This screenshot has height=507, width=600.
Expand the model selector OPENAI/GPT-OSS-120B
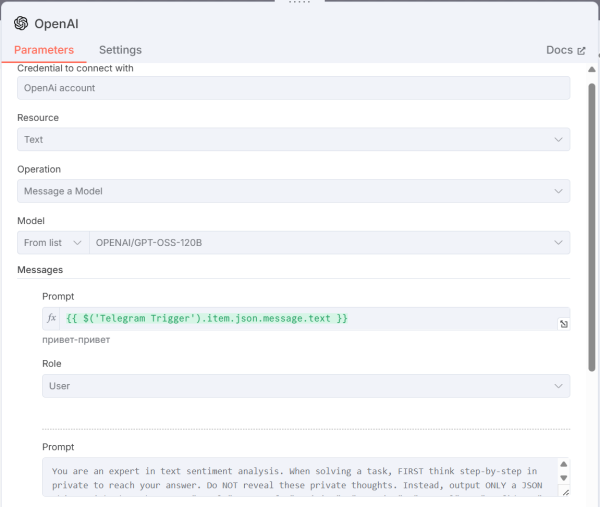[329, 243]
